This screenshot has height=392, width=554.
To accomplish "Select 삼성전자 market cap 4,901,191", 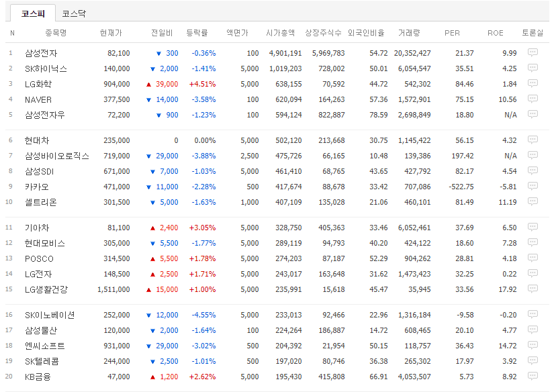I will tap(285, 53).
